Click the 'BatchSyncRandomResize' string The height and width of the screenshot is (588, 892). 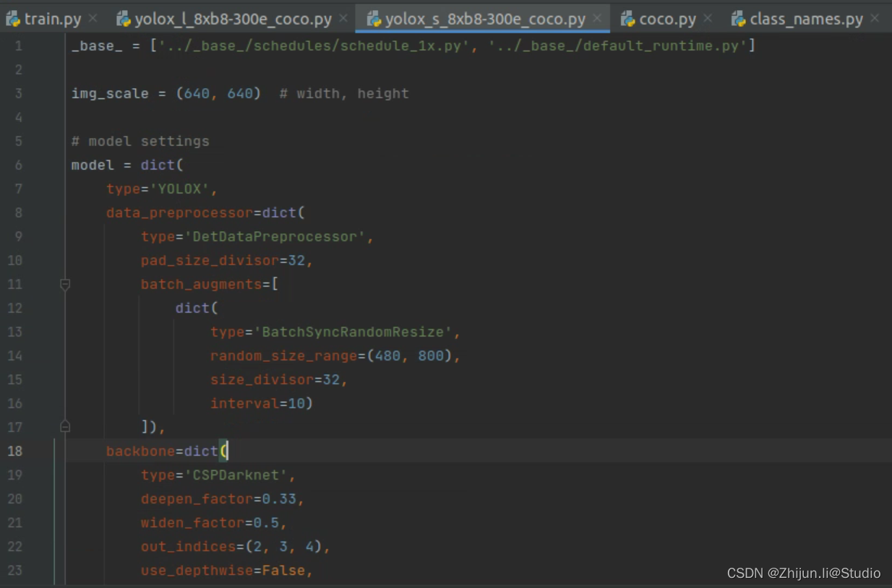[353, 332]
